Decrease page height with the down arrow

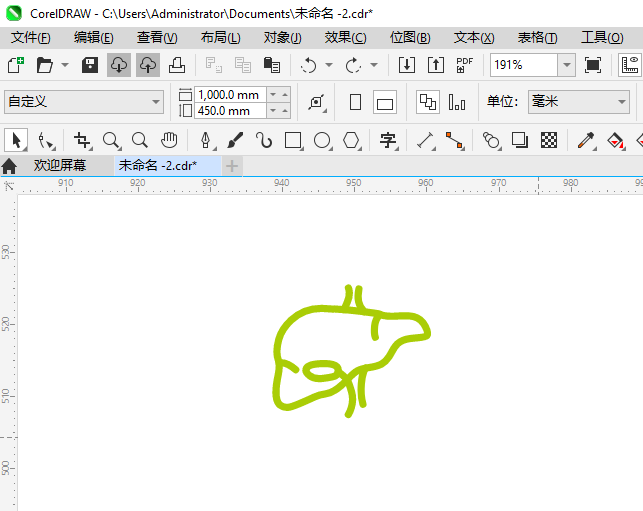pos(274,111)
